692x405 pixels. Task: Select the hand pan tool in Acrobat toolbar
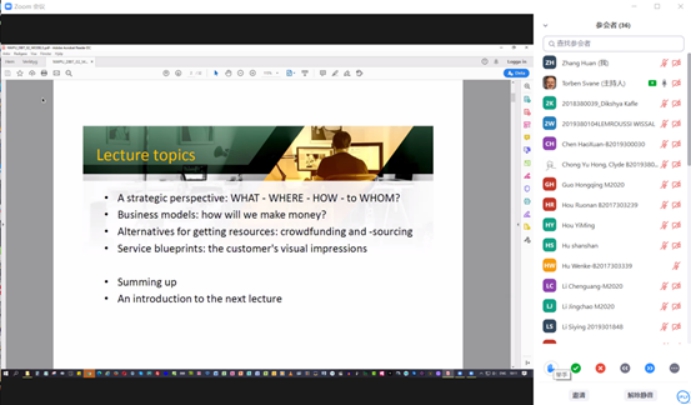[x=228, y=73]
